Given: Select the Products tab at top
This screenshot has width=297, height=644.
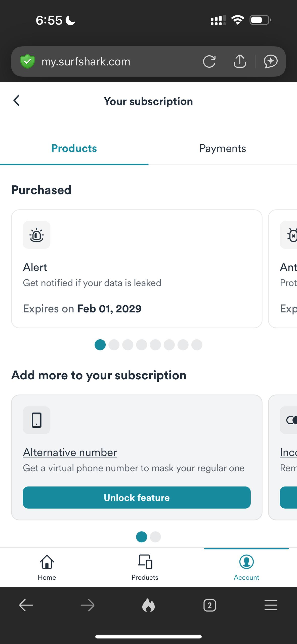Looking at the screenshot, I should tap(74, 148).
